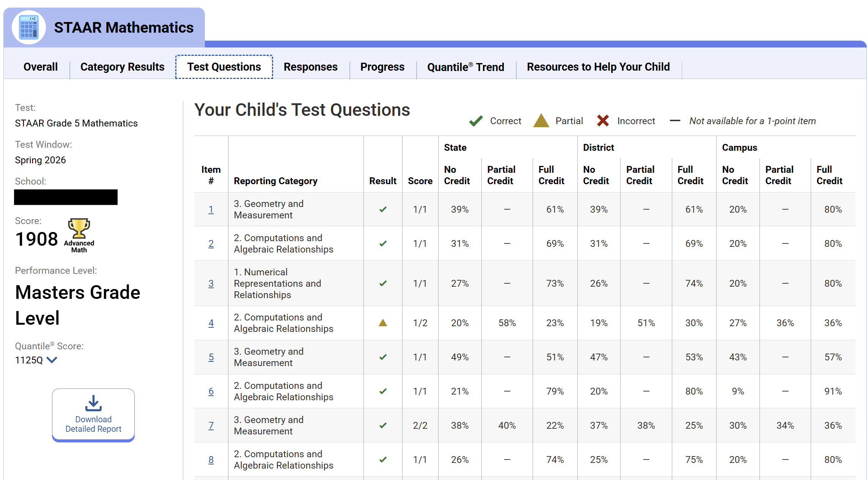868x480 pixels.
Task: Open the Overall tab
Action: coord(41,67)
